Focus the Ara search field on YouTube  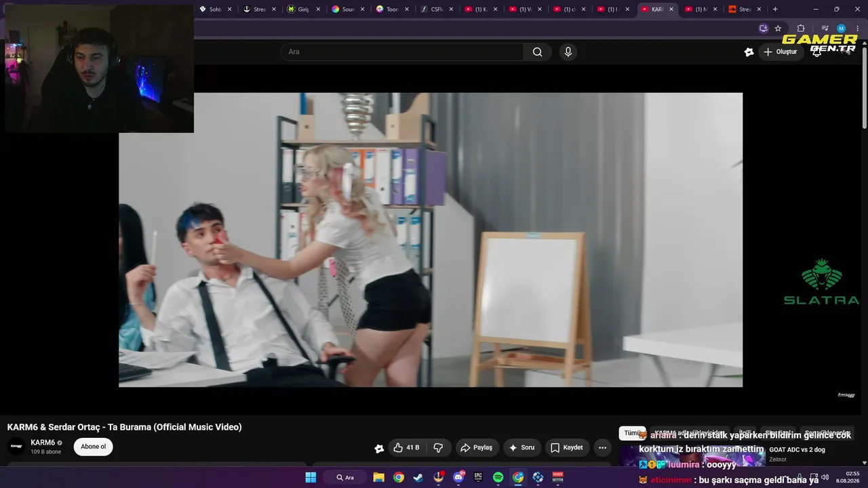402,52
